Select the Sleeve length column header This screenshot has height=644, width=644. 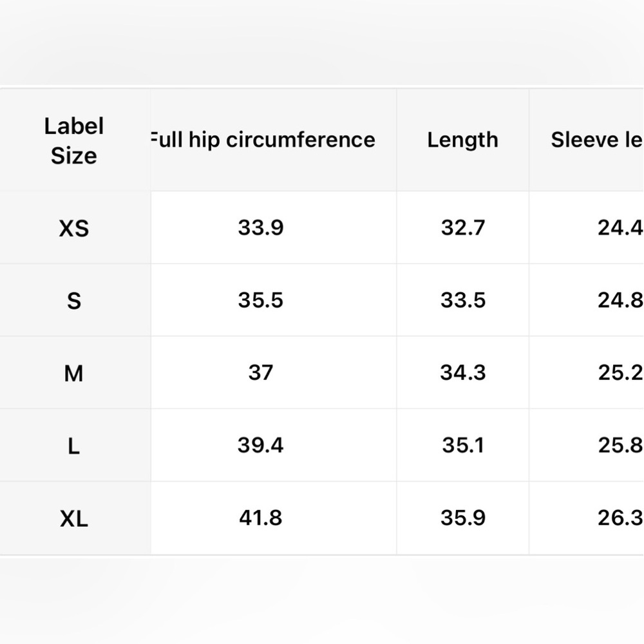(x=597, y=140)
